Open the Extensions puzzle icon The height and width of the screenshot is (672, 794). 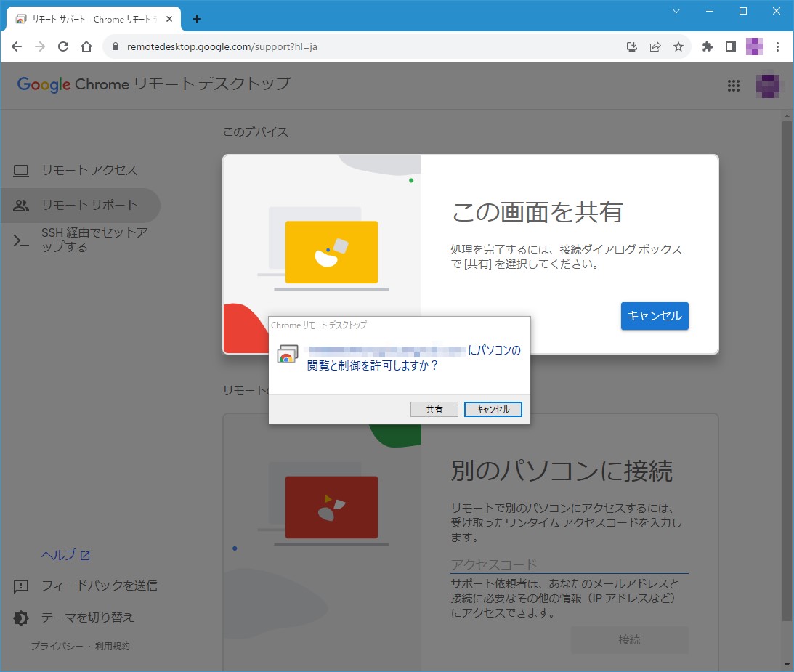click(708, 46)
